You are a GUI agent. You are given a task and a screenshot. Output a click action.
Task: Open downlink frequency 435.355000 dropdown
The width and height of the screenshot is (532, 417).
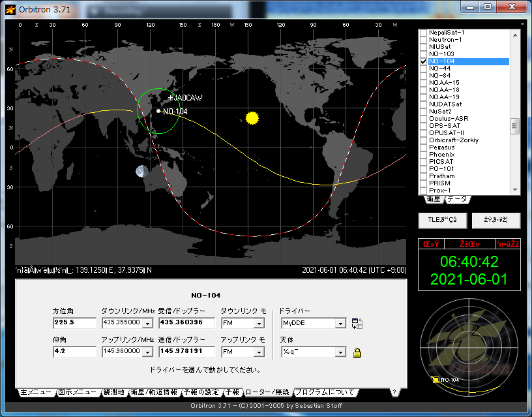(147, 323)
